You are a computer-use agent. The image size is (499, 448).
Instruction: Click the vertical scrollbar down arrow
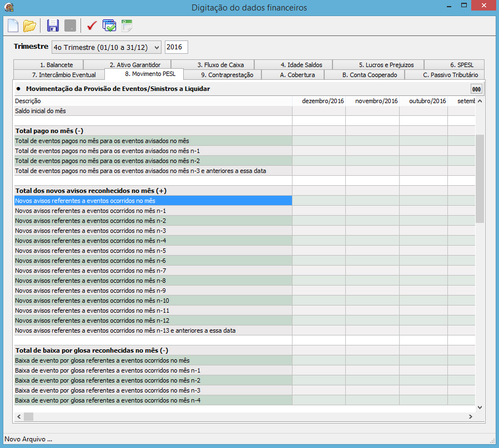tap(480, 408)
